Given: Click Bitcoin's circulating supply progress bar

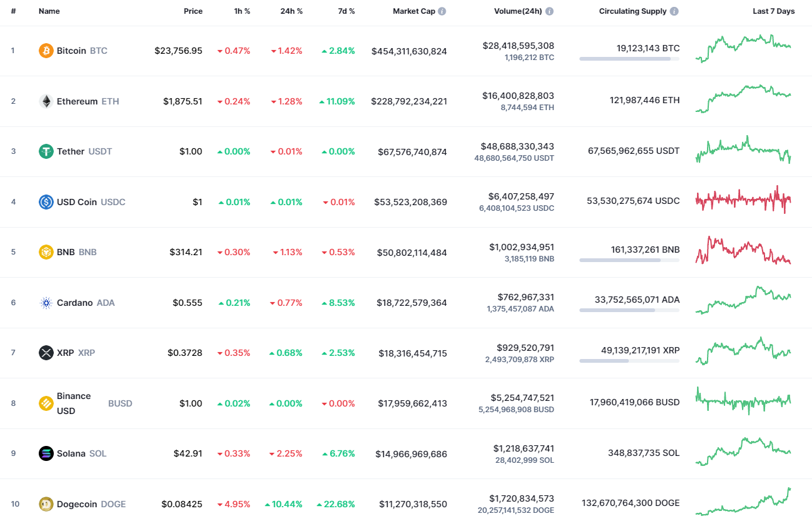Looking at the screenshot, I should [x=629, y=59].
